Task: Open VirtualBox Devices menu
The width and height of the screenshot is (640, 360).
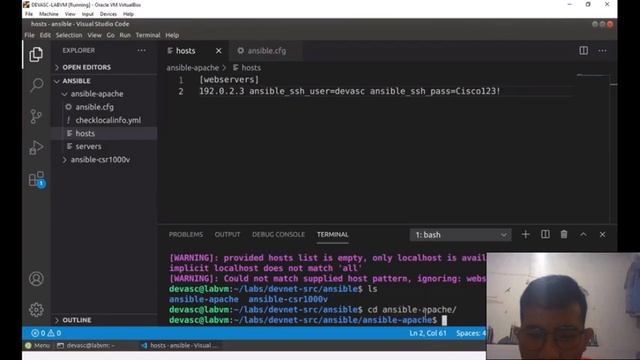Action: 108,14
